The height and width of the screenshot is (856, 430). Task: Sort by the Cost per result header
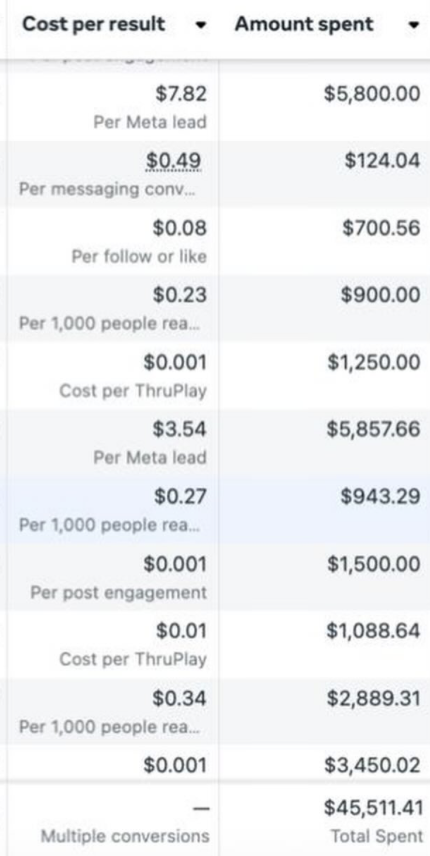coord(93,24)
